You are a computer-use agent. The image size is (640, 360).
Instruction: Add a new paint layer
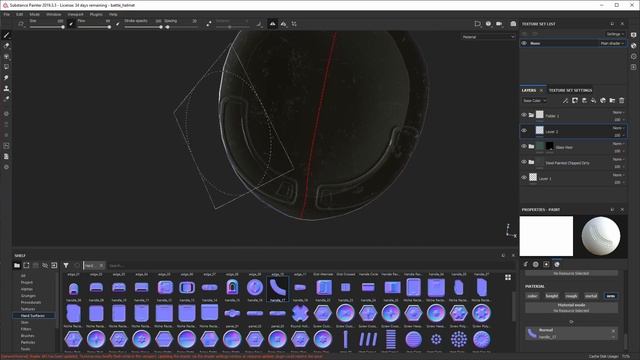(x=584, y=100)
